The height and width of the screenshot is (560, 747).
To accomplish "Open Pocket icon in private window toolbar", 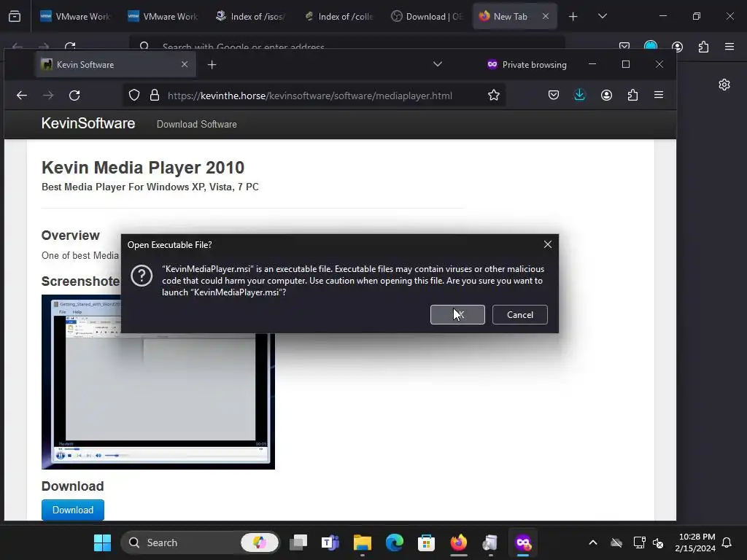I will pyautogui.click(x=554, y=96).
